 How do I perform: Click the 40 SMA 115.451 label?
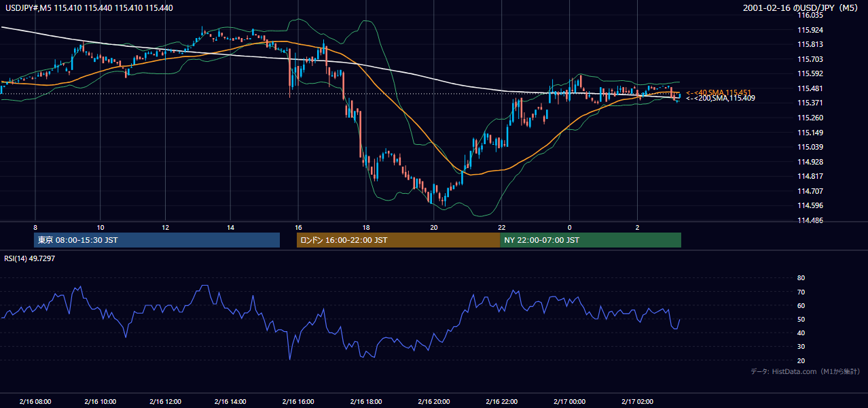pyautogui.click(x=720, y=92)
